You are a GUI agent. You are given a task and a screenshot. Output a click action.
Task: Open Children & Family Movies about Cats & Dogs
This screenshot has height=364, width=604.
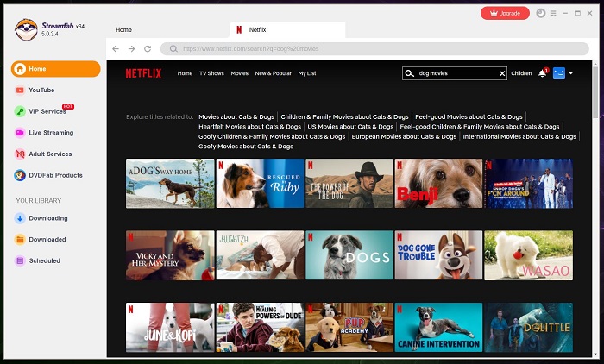[345, 116]
